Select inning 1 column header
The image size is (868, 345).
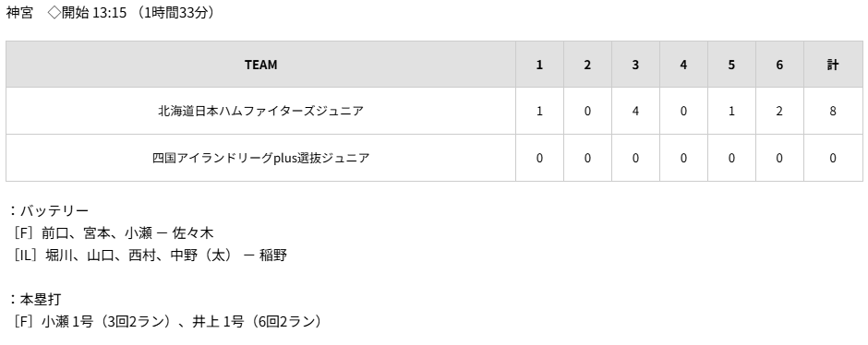[539, 65]
